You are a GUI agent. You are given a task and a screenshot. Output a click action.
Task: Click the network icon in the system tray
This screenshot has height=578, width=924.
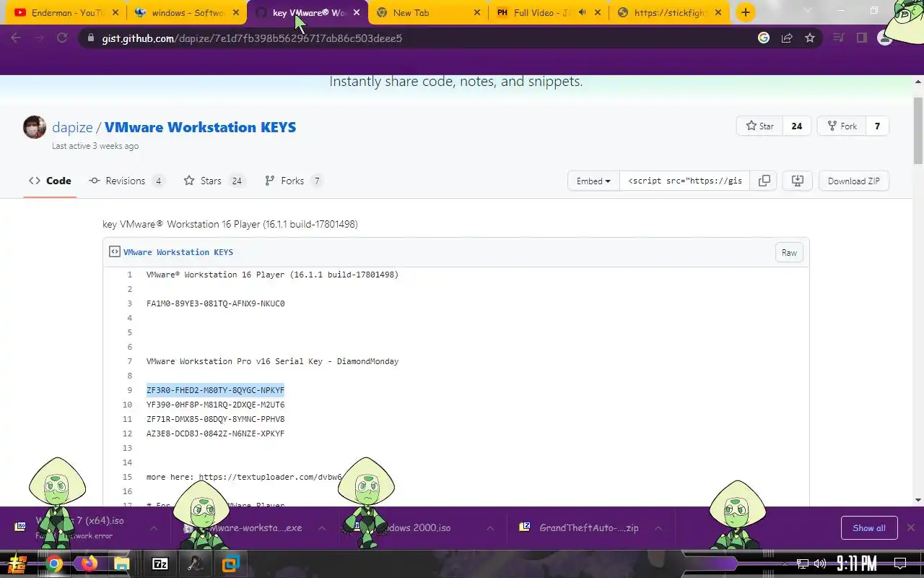[x=803, y=564]
